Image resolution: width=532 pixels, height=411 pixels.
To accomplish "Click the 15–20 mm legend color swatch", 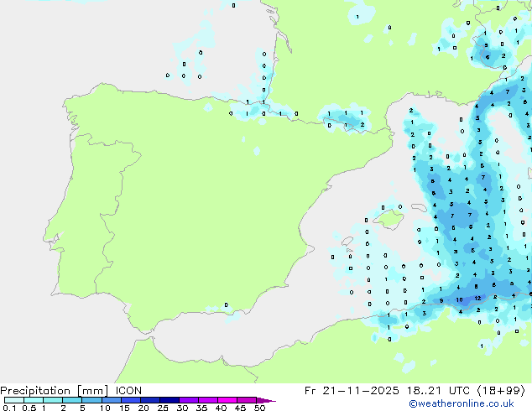I will 131,400.
